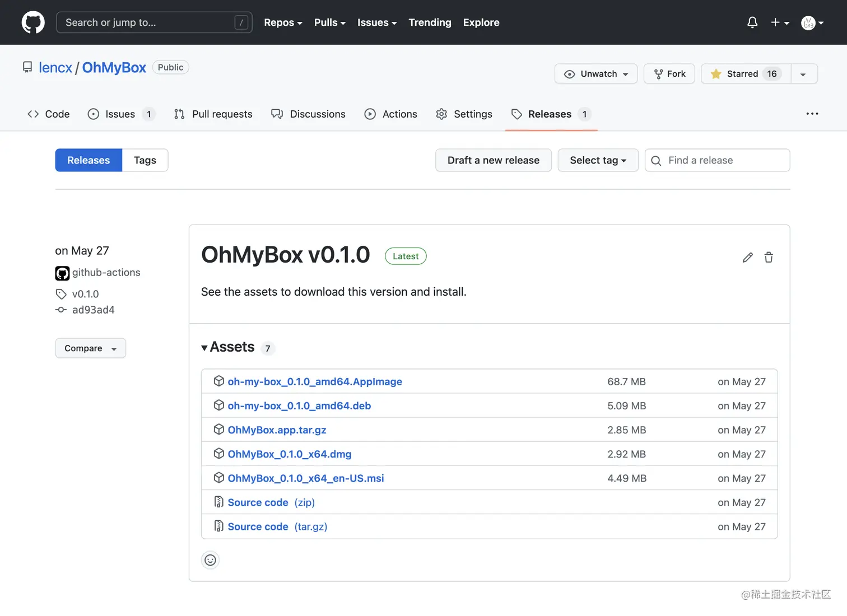Open the lencx owner link
The image size is (847, 616).
tap(55, 67)
